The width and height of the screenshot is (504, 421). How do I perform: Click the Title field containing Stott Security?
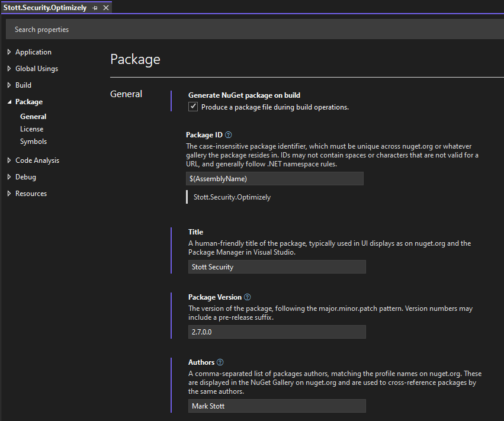tap(277, 267)
